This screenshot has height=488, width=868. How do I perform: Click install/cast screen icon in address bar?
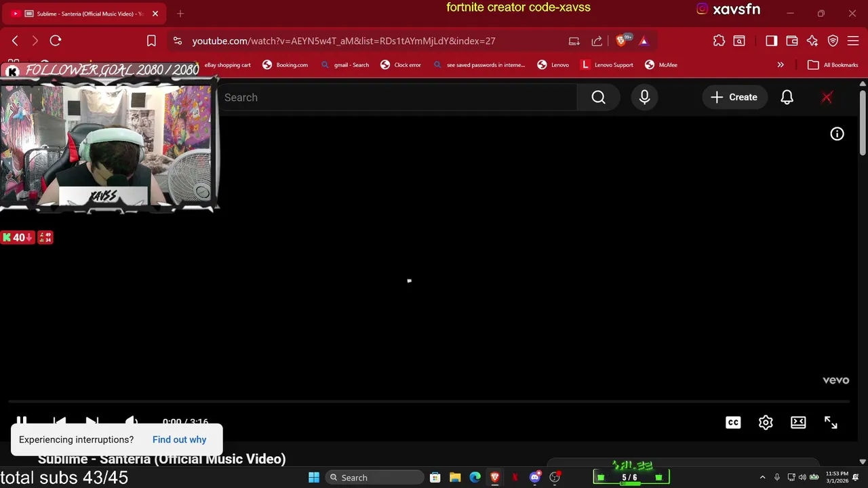(574, 41)
